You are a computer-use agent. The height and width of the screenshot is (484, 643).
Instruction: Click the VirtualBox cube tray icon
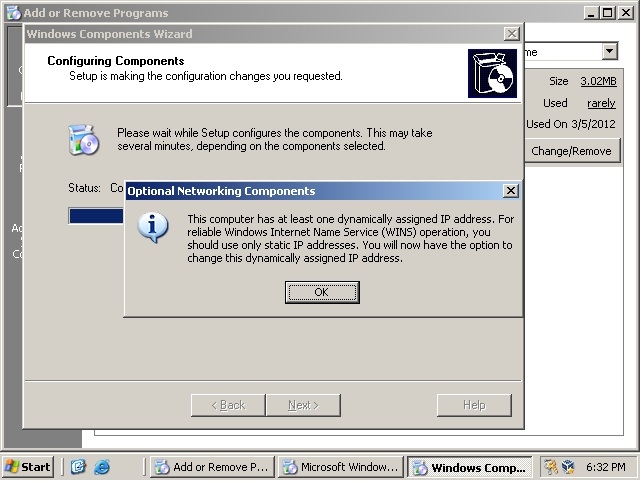click(x=568, y=467)
